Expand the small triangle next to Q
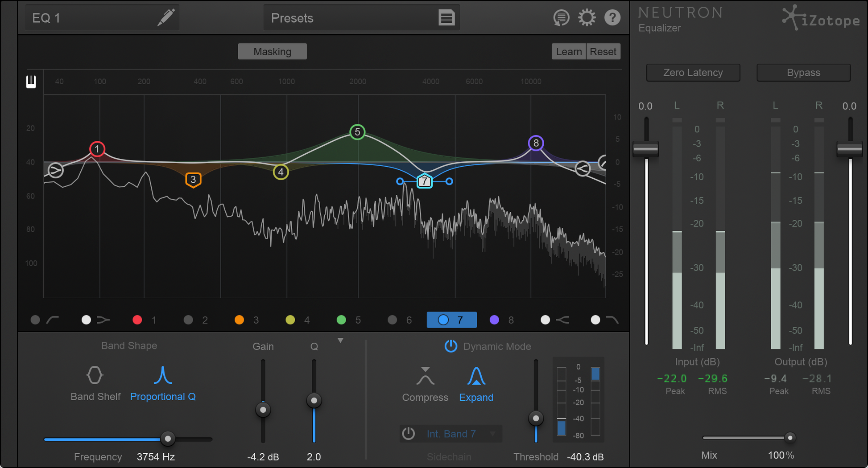The width and height of the screenshot is (868, 468). click(340, 341)
